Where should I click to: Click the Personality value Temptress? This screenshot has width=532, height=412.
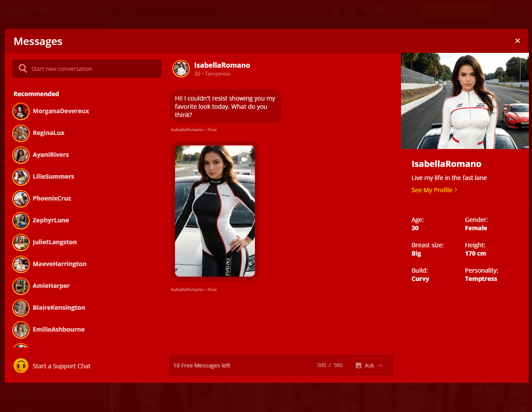481,279
